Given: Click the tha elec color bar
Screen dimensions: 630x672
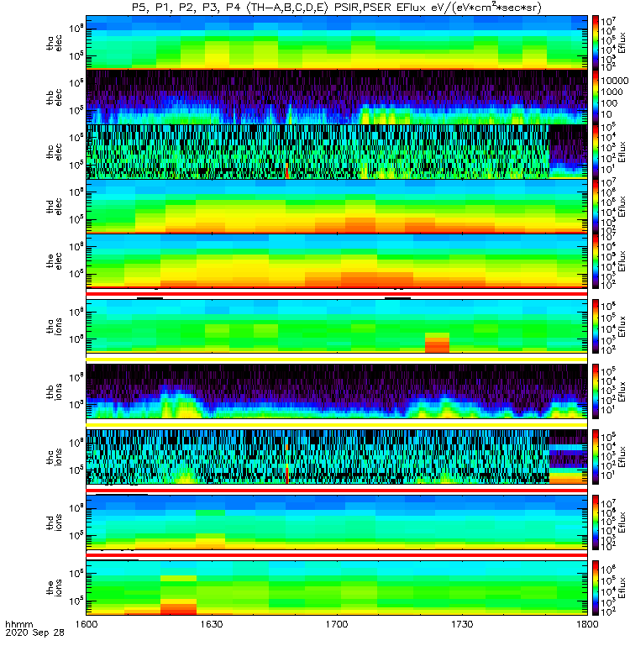Looking at the screenshot, I should 596,43.
